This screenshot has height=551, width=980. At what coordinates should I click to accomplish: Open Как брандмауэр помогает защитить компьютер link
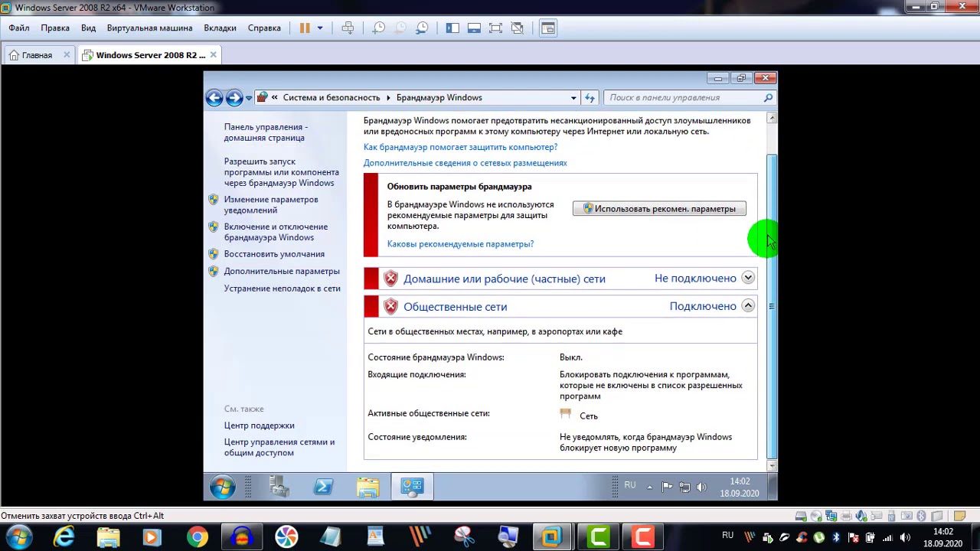(460, 147)
